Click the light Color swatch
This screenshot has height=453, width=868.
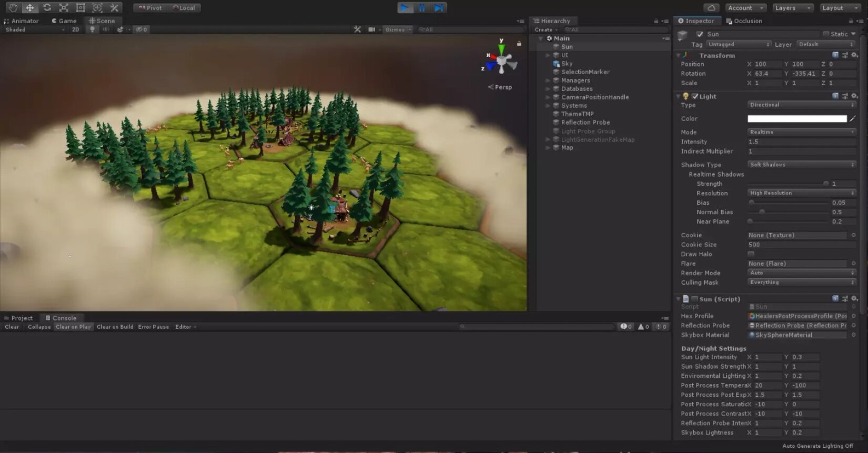click(796, 119)
